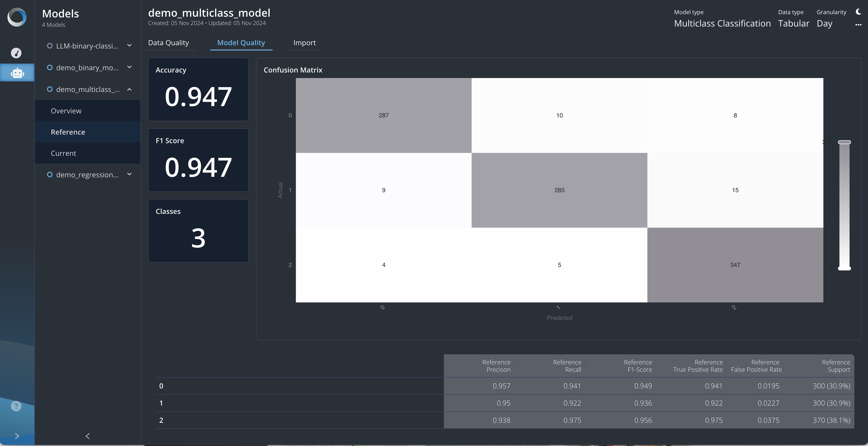The width and height of the screenshot is (868, 446).
Task: Click the circle icon beside LLM-binary-classi...
Action: click(50, 46)
